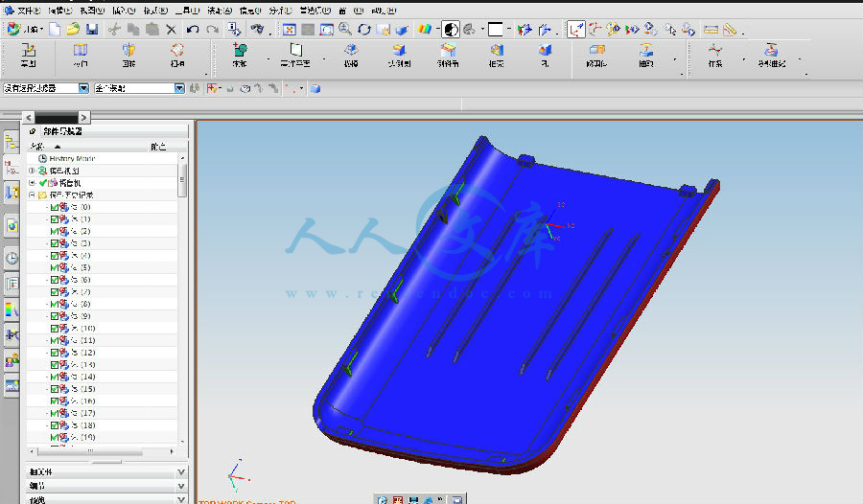863x504 pixels.
Task: Expand the Cameras (摄像机) node
Action: (x=32, y=183)
